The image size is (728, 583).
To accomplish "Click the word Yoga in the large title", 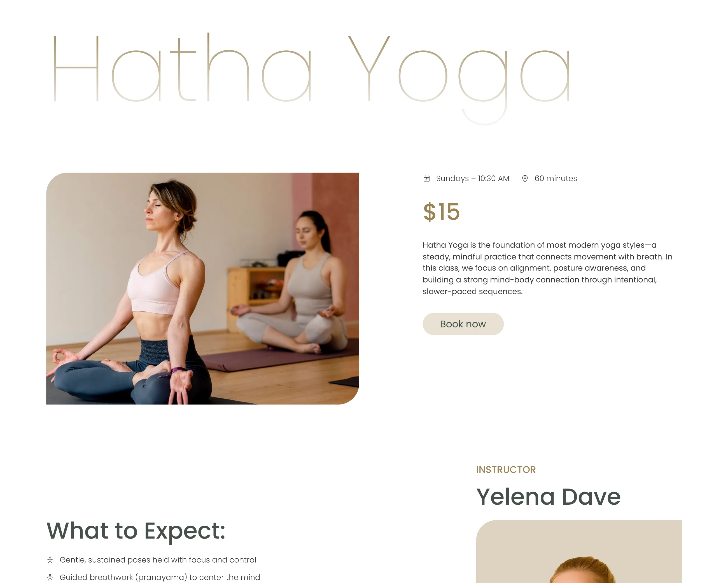I will pyautogui.click(x=459, y=79).
